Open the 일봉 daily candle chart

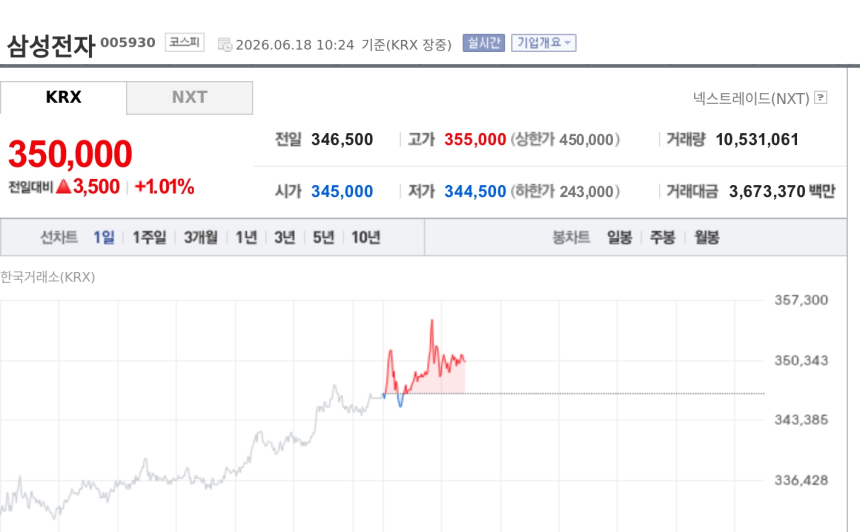[x=619, y=237]
